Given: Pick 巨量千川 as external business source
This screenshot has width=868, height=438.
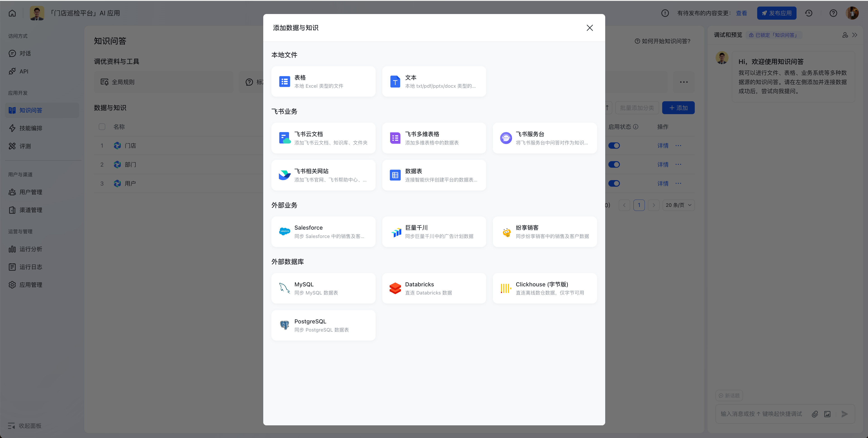Looking at the screenshot, I should tap(434, 232).
